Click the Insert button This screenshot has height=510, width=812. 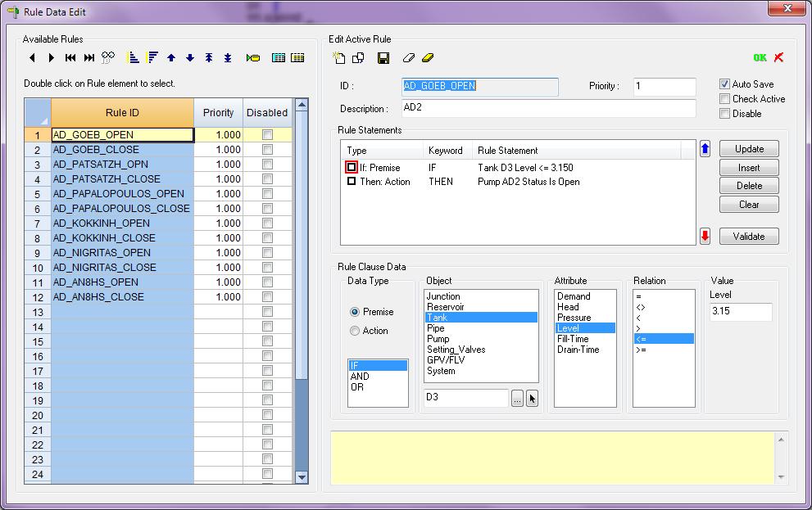(749, 168)
